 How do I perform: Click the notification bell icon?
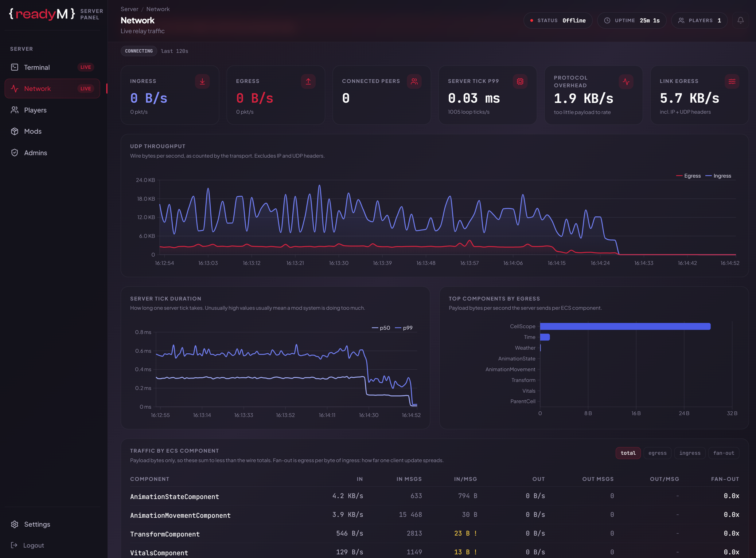(x=740, y=20)
